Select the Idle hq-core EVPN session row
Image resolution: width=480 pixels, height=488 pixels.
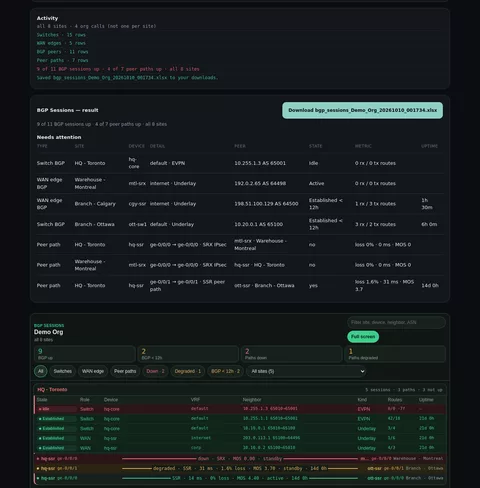point(240,409)
